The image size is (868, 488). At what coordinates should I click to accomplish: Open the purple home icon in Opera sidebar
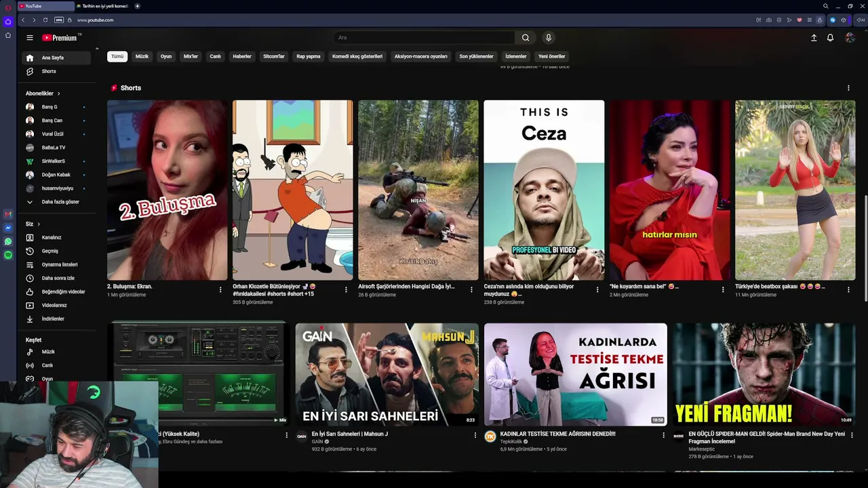[8, 22]
